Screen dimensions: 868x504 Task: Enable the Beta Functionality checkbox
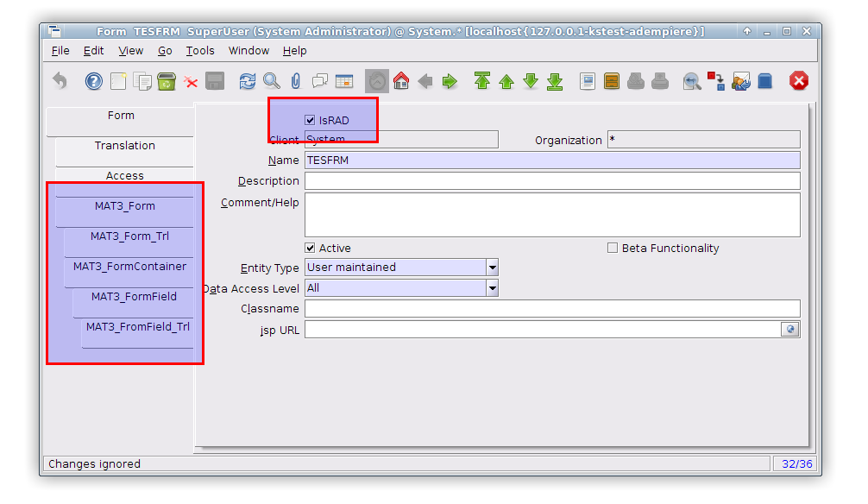(x=613, y=249)
